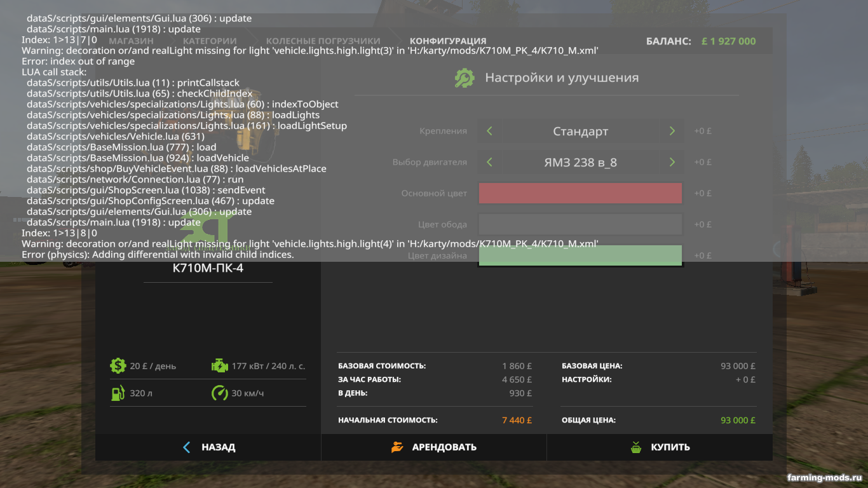Click the fuel tank capacity icon
868x488 pixels.
point(118,393)
